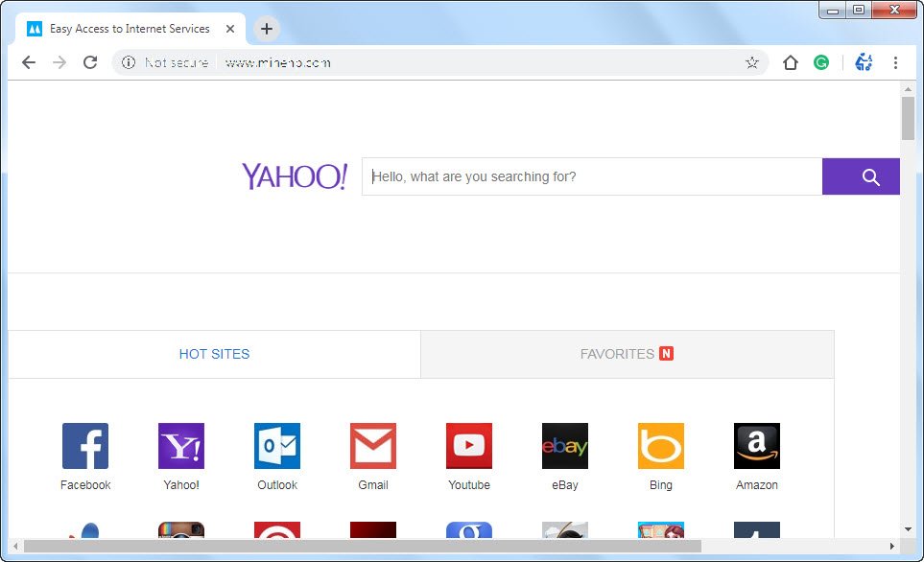Open the orange Bing icon
The image size is (924, 562).
[x=661, y=446]
